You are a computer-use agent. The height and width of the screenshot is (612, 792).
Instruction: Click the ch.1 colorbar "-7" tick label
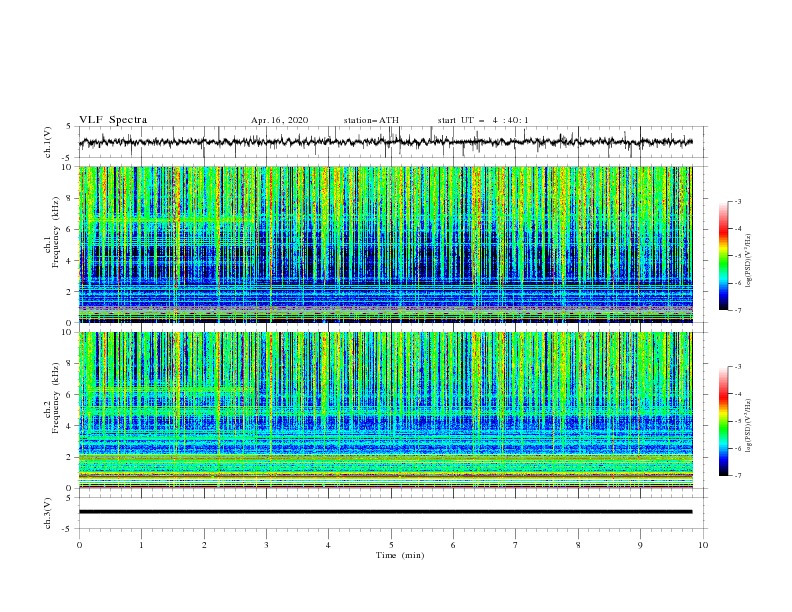click(738, 310)
